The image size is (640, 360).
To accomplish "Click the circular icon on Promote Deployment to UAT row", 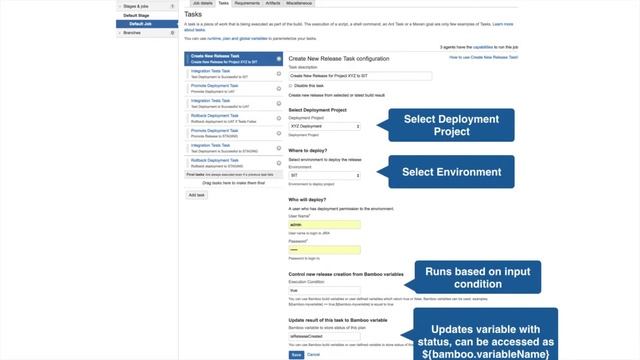I will 279,89.
